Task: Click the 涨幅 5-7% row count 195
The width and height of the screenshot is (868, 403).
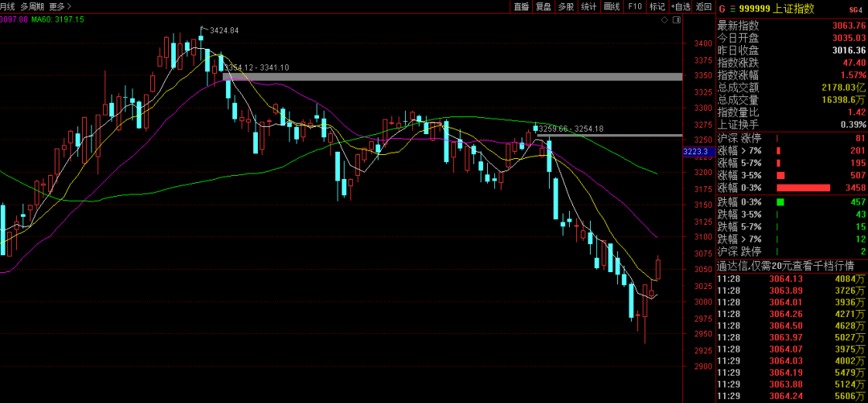Action: coord(858,163)
